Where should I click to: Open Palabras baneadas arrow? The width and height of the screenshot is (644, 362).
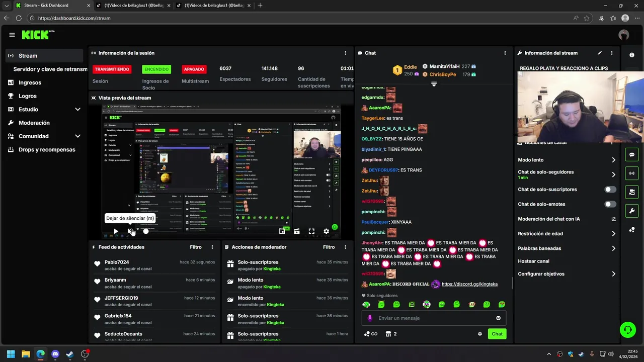click(x=613, y=248)
